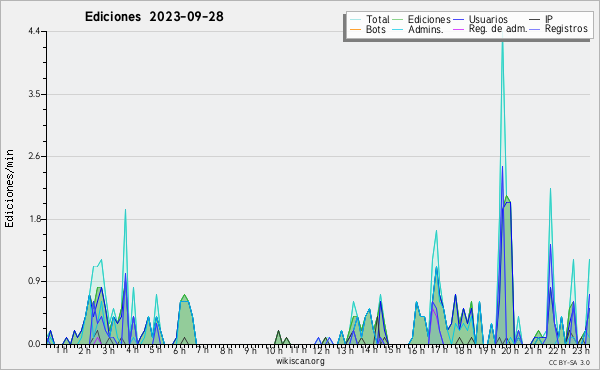
Task: Click the '13 h' x-axis label
Action: point(345,350)
